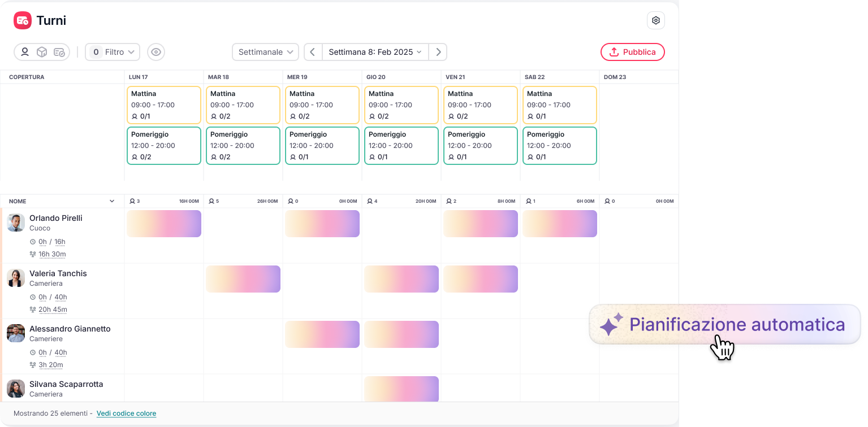Select the DOM 23 column header
Image resolution: width=868 pixels, height=427 pixels.
click(615, 77)
